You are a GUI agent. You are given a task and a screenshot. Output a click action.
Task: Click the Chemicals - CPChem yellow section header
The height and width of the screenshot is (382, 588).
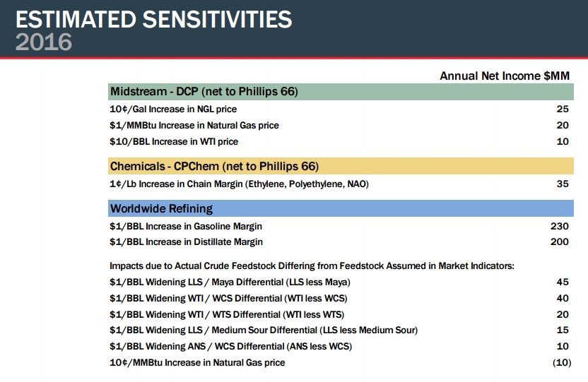[215, 167]
